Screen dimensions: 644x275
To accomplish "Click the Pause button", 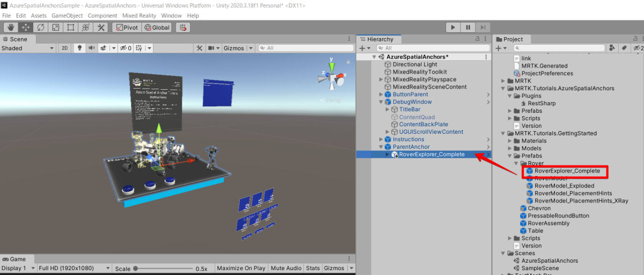I will pyautogui.click(x=468, y=27).
